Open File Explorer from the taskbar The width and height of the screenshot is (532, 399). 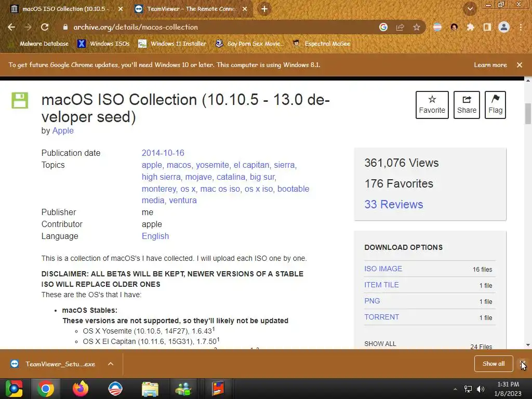click(150, 389)
